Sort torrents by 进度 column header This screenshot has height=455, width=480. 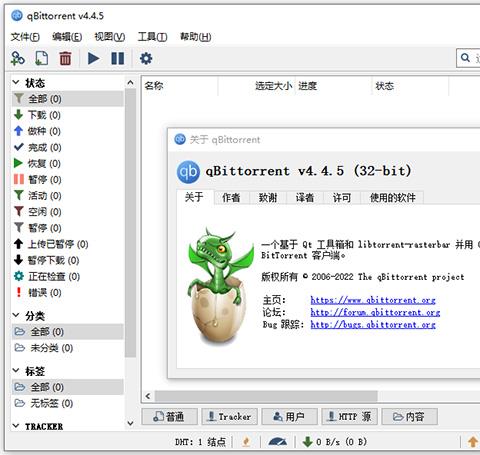coord(333,86)
